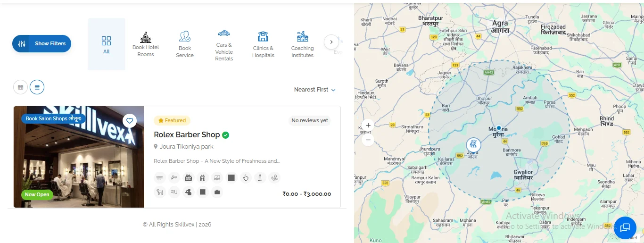Zoom in the map with plus button
This screenshot has width=644, height=243.
click(x=368, y=126)
